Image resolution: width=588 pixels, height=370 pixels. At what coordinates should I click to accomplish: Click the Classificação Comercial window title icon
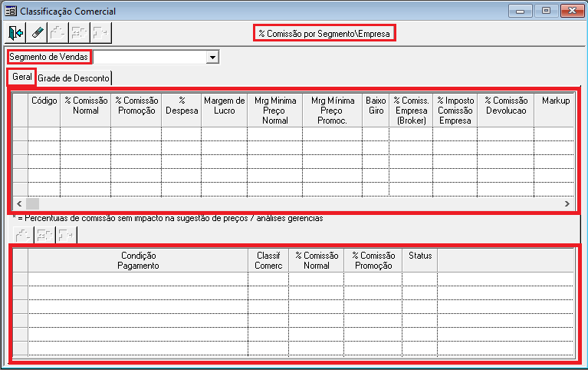tap(11, 12)
